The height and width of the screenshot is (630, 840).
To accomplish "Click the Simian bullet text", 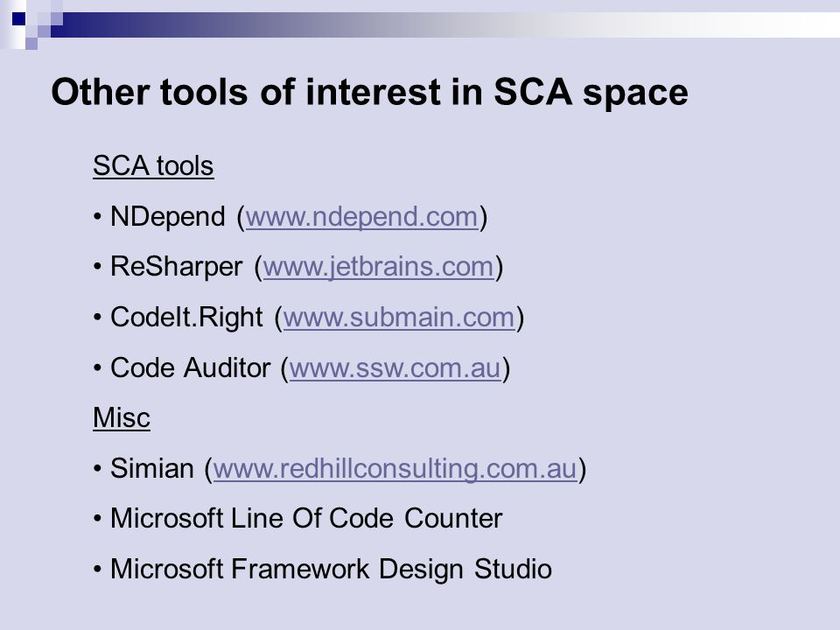I will (151, 469).
